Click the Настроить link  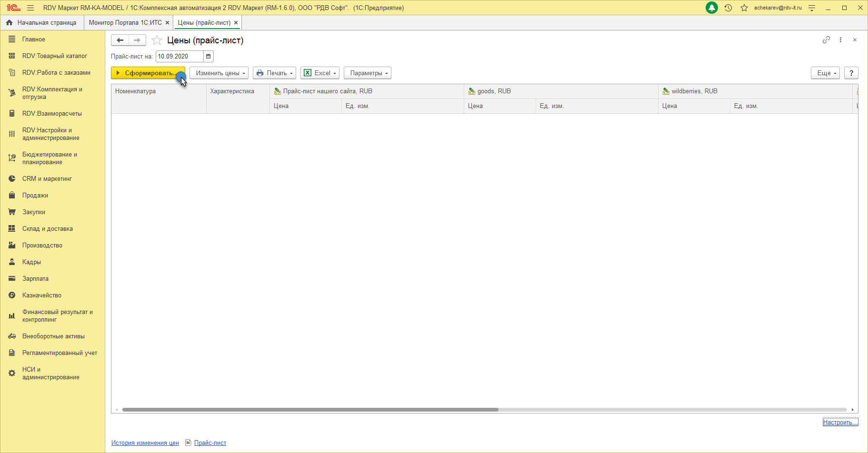839,423
